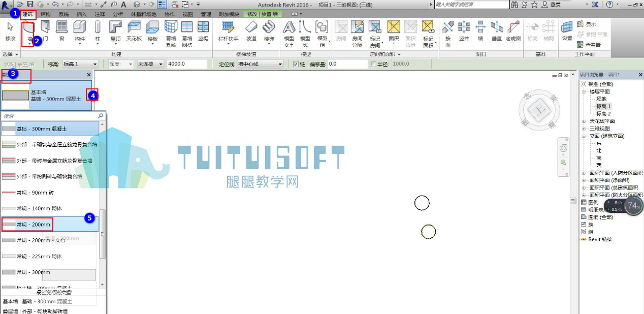Click the 修改 (Modify) arrow tool
This screenshot has width=644, height=314.
pos(10,30)
